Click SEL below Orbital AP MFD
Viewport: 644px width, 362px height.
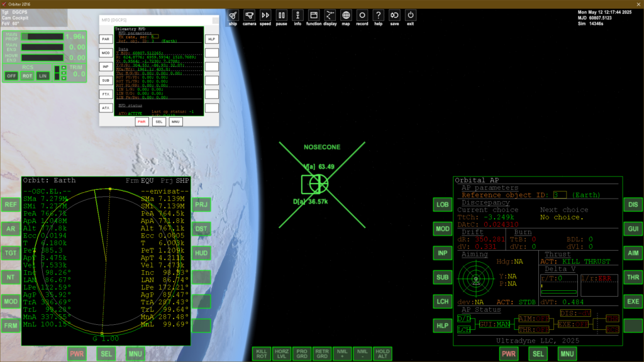tap(538, 354)
